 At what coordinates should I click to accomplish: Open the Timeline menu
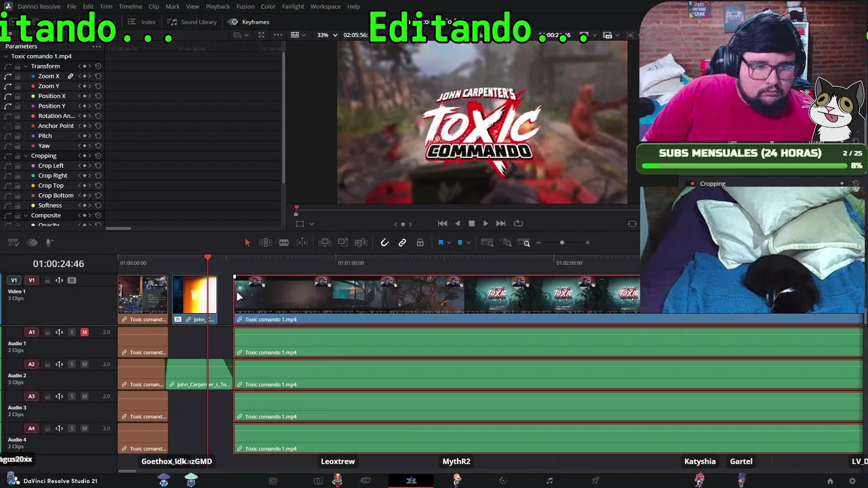pos(130,7)
